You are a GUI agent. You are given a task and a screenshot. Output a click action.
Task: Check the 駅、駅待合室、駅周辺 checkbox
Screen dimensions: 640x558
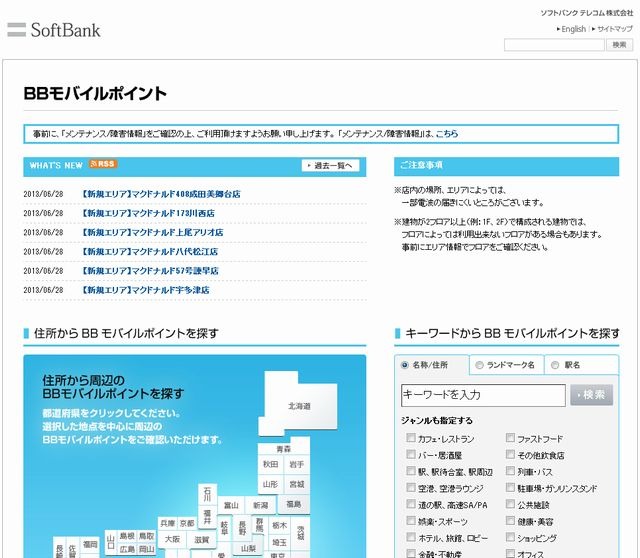[411, 471]
